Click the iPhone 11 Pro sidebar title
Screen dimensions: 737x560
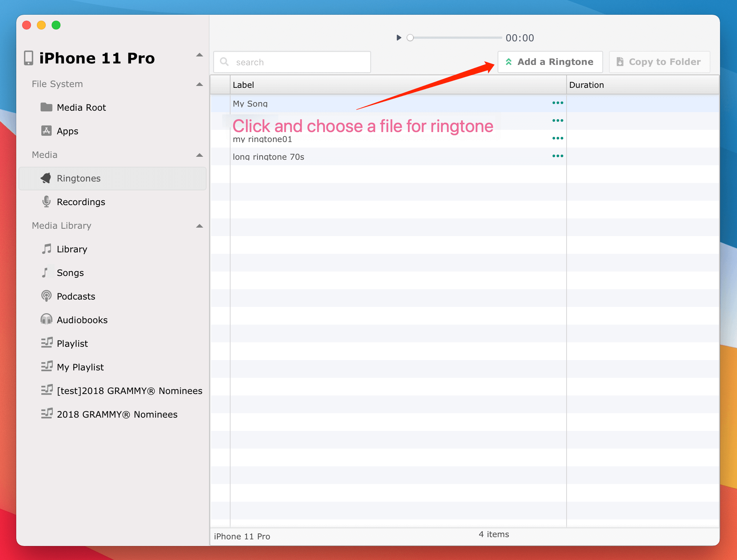pyautogui.click(x=97, y=58)
